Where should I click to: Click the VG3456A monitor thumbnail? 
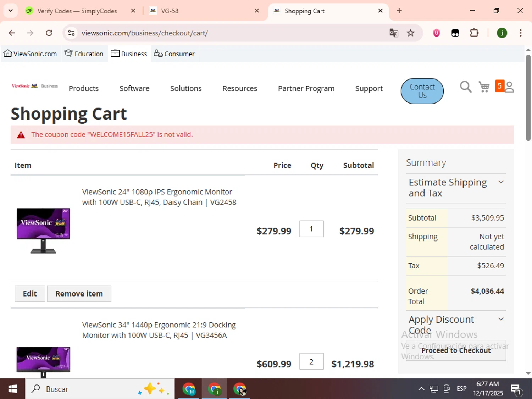(43, 362)
